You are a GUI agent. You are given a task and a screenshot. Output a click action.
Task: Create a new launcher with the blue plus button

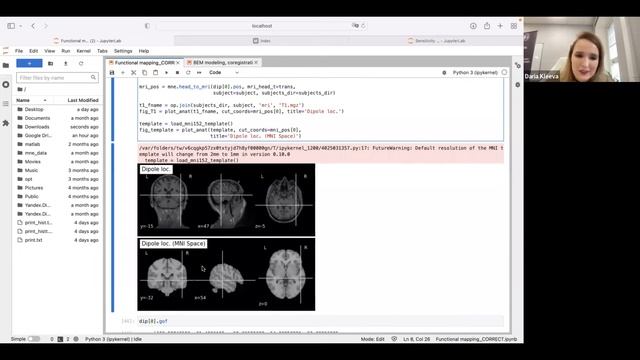click(29, 63)
